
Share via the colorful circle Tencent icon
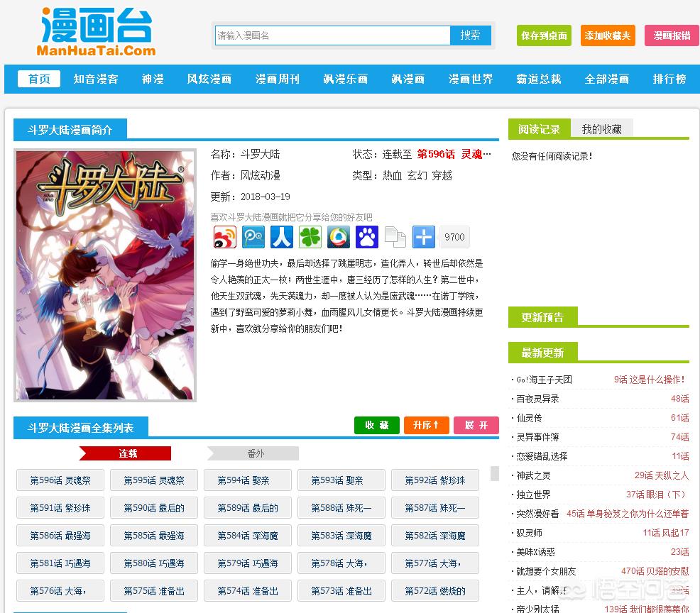[x=339, y=237]
